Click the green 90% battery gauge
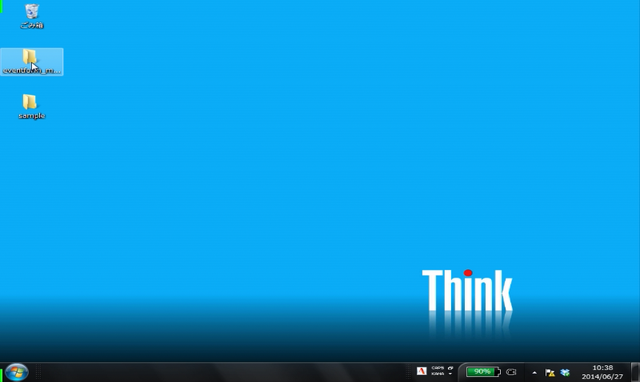Viewport: 640px width, 382px height. pos(483,372)
